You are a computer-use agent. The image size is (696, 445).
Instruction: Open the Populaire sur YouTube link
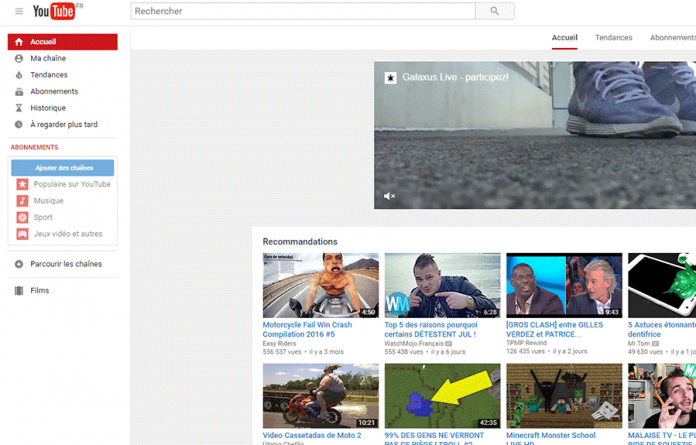click(72, 184)
